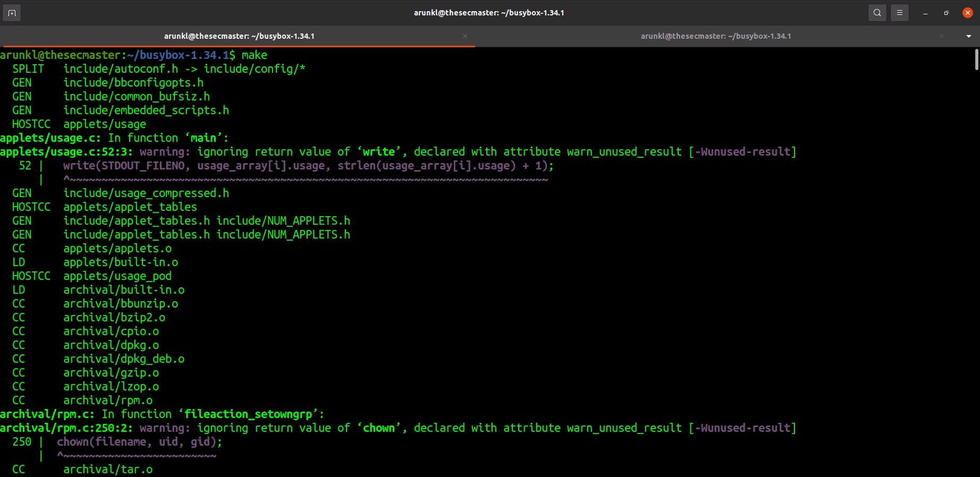Click 'applets/usage_pod' text
Viewport: 980px width, 477px height.
[x=117, y=276]
